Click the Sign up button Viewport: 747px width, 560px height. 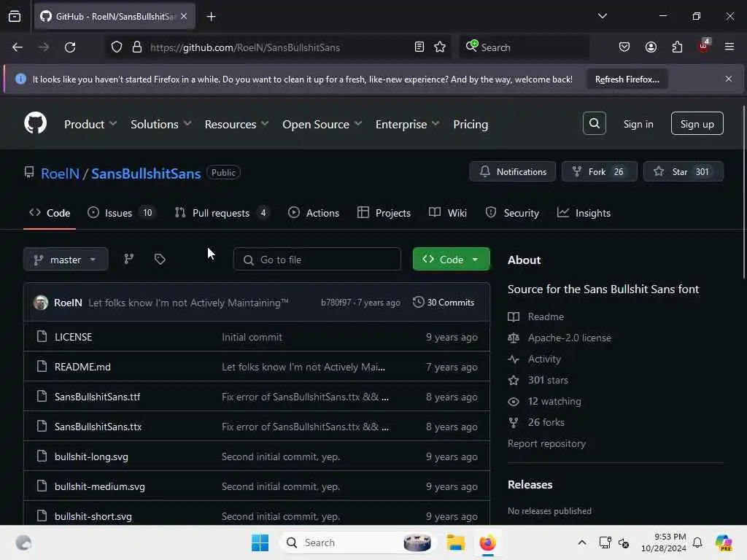[697, 124]
